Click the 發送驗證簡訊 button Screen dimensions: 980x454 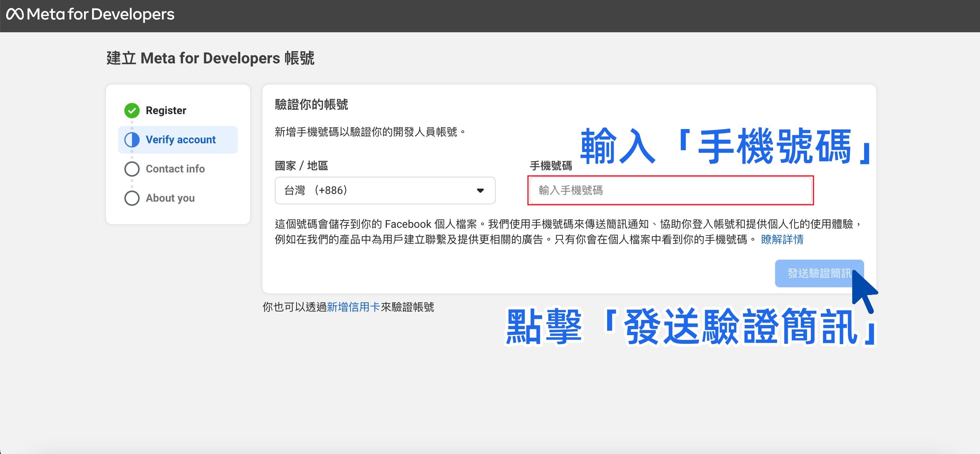(x=819, y=273)
